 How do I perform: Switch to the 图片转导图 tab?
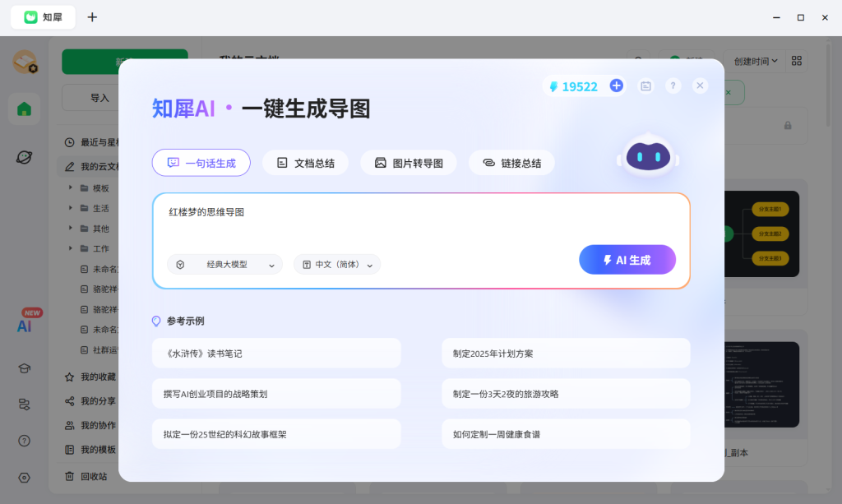click(409, 163)
